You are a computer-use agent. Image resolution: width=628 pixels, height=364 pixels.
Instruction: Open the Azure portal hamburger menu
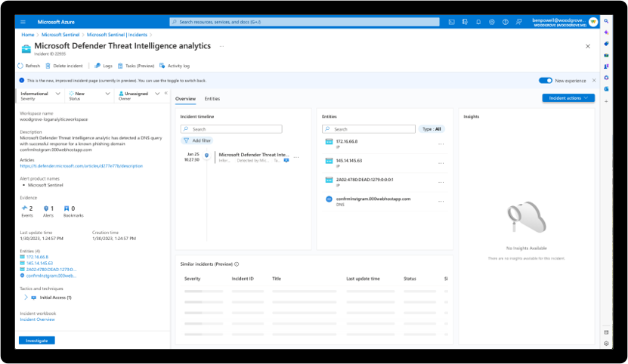(23, 22)
